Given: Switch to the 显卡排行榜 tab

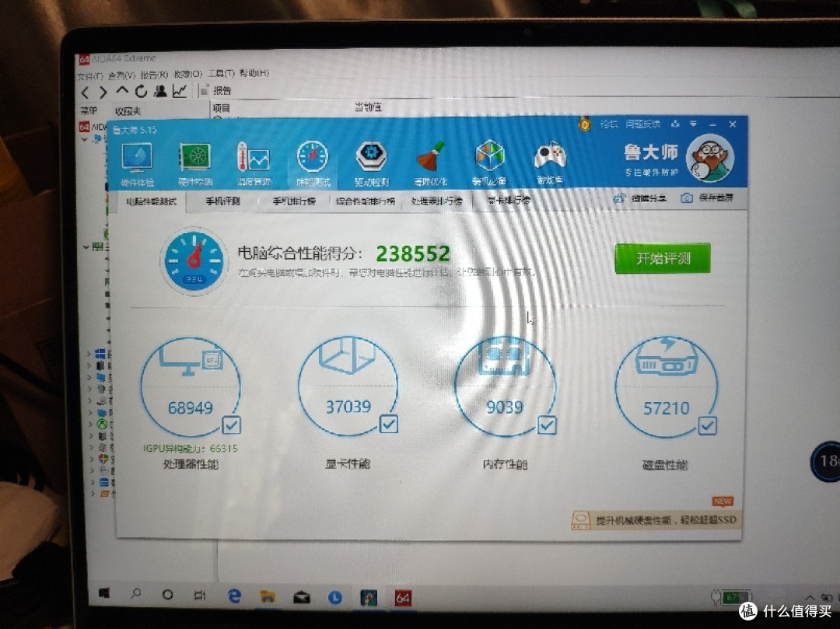Looking at the screenshot, I should point(508,201).
